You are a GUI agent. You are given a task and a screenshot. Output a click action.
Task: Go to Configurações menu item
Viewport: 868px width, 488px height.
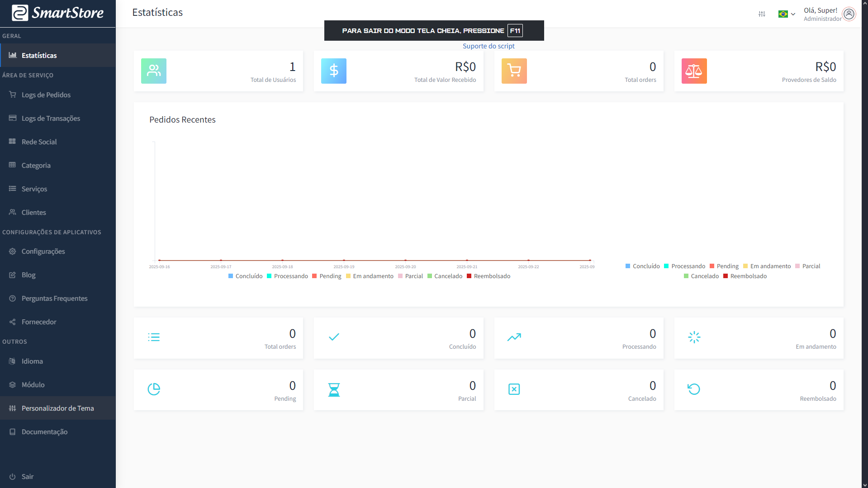[x=43, y=251]
